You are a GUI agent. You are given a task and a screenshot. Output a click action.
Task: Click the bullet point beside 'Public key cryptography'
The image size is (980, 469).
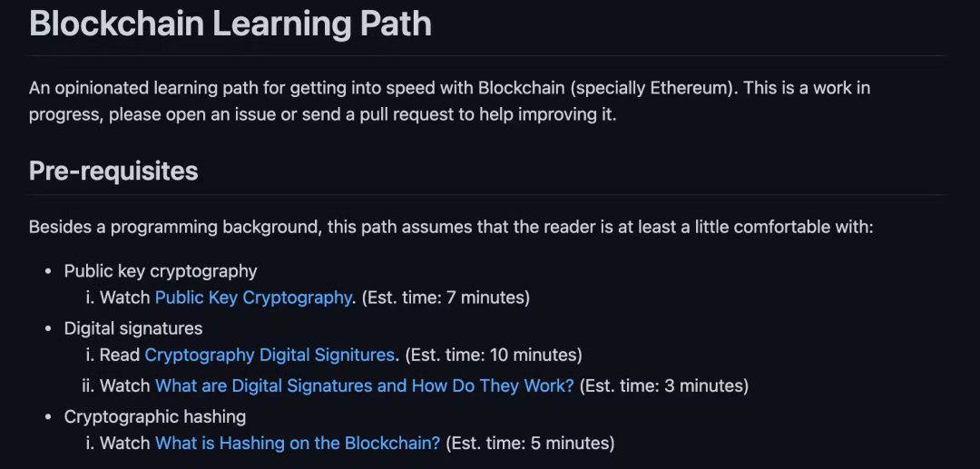pos(49,272)
